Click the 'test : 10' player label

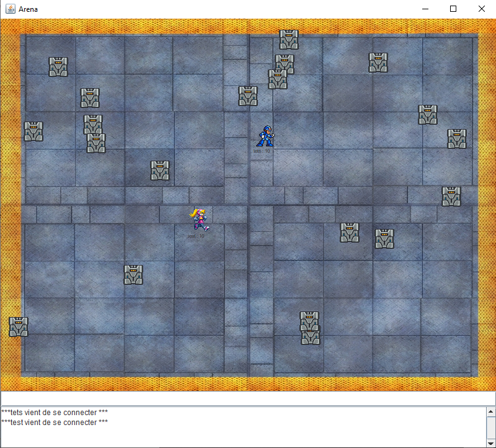197,236
